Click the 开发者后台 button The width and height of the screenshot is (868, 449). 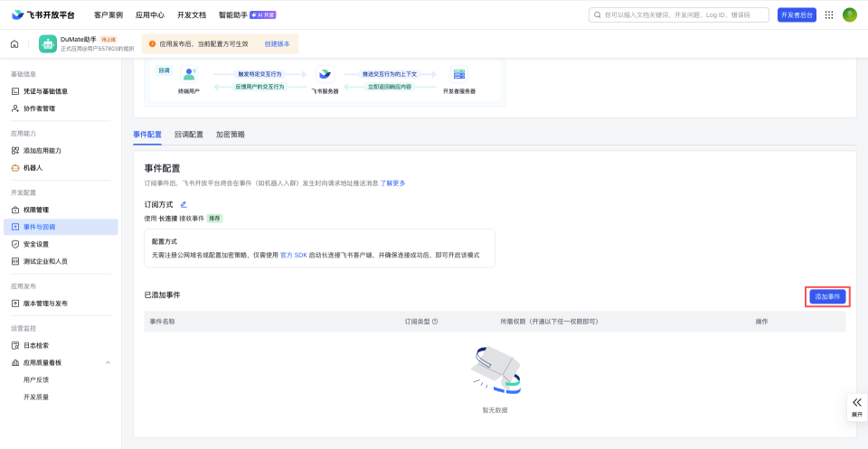click(x=796, y=14)
